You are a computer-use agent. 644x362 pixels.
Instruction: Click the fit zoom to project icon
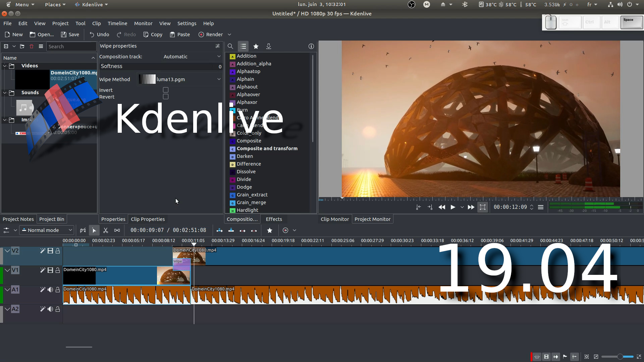coord(587,357)
